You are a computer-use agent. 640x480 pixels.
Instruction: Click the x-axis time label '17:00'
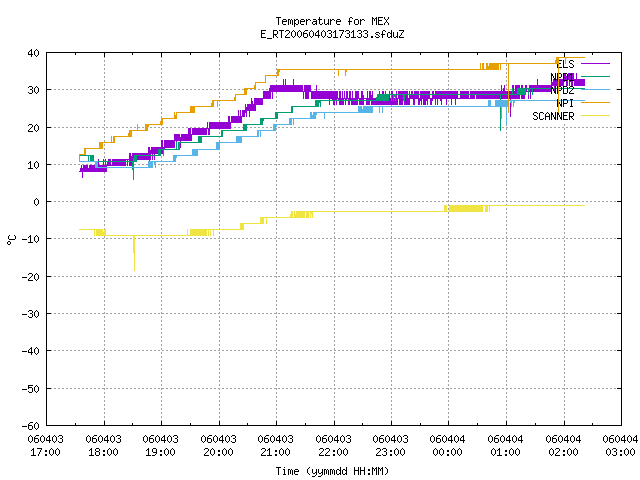click(x=46, y=452)
